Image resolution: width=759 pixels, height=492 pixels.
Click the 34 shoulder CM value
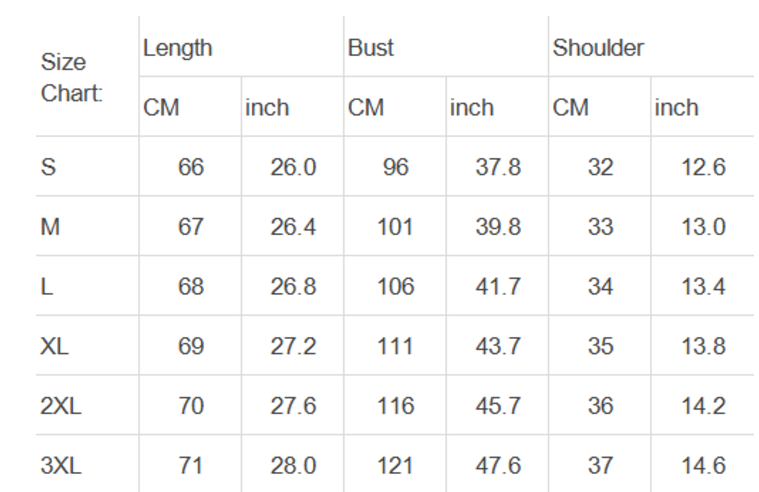tap(600, 287)
